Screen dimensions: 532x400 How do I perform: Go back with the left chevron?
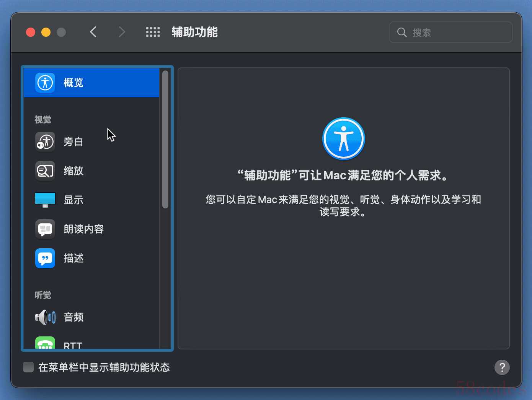pyautogui.click(x=93, y=32)
